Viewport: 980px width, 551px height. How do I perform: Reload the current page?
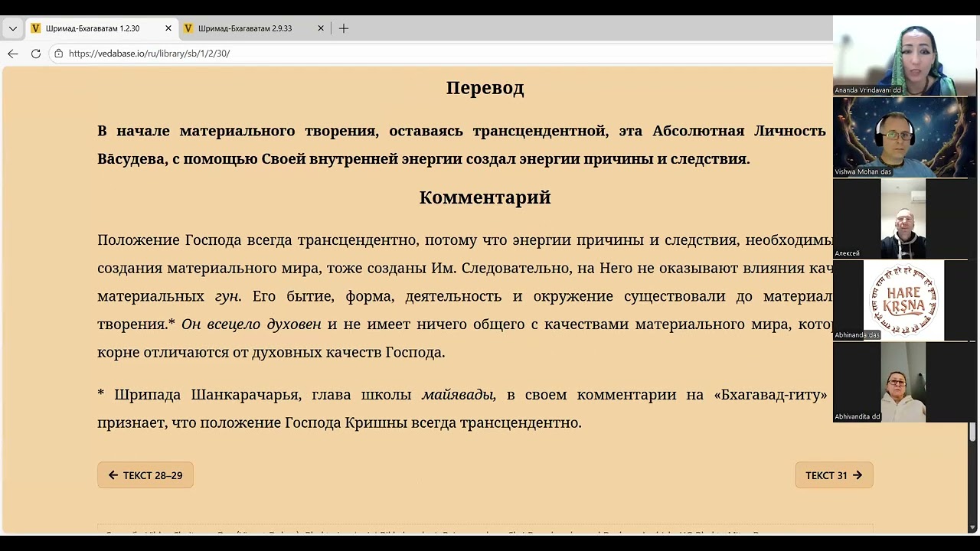click(x=36, y=54)
